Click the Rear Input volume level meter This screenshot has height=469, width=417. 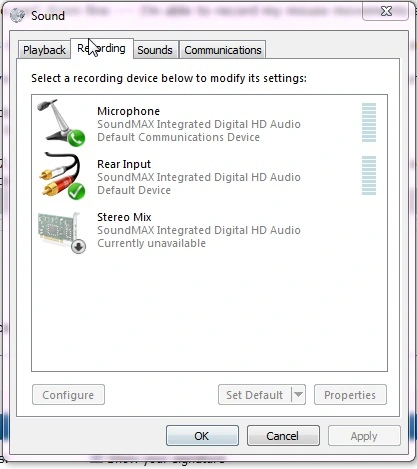(369, 175)
